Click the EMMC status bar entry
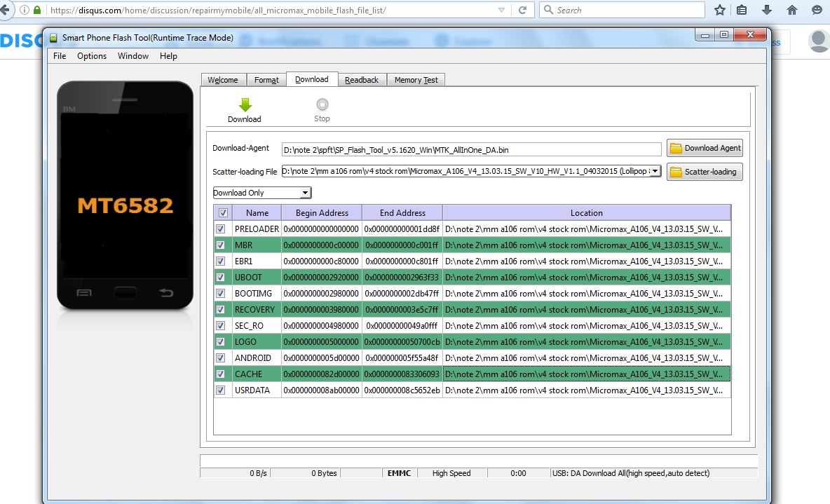Screen dimensions: 830x504 399,473
